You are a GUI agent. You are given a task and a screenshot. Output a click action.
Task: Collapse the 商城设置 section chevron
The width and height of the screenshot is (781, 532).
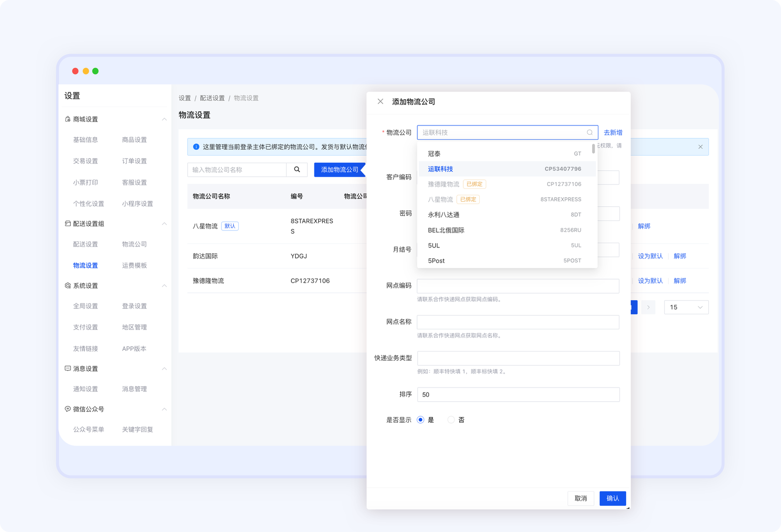click(164, 119)
